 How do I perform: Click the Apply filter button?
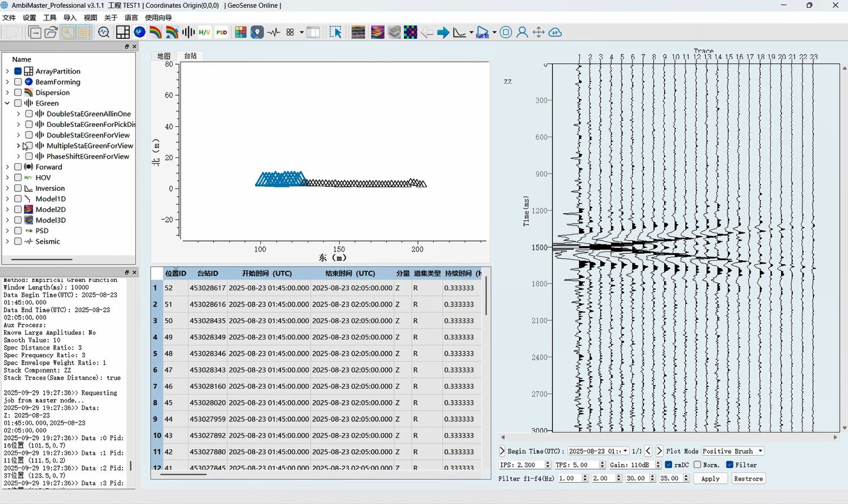[710, 479]
